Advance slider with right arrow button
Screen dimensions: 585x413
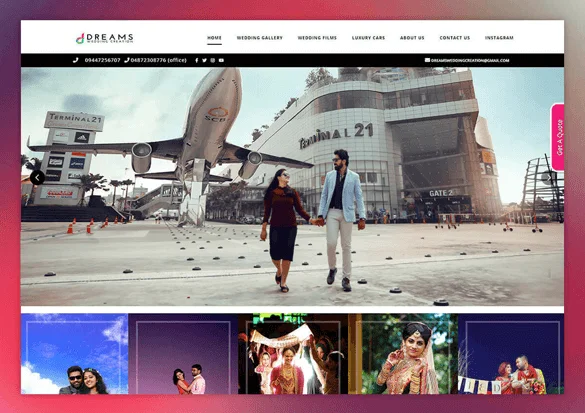(548, 178)
